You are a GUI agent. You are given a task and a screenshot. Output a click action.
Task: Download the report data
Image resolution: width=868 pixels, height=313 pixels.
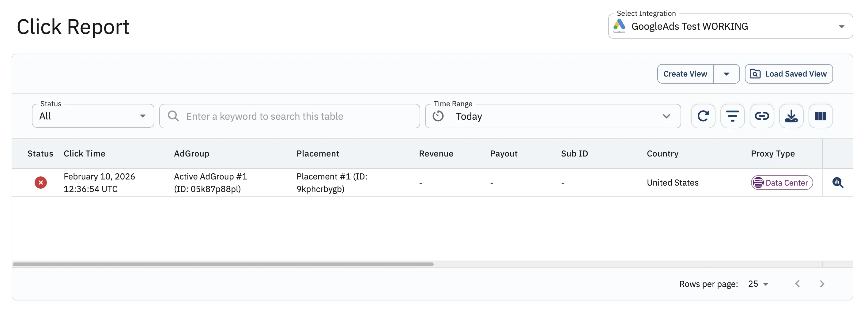(x=791, y=116)
